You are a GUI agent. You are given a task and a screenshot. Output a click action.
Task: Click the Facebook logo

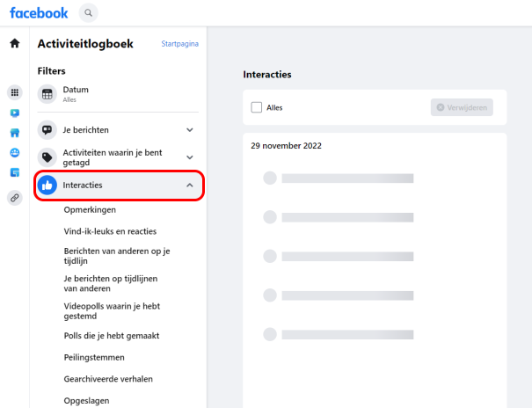pyautogui.click(x=39, y=13)
